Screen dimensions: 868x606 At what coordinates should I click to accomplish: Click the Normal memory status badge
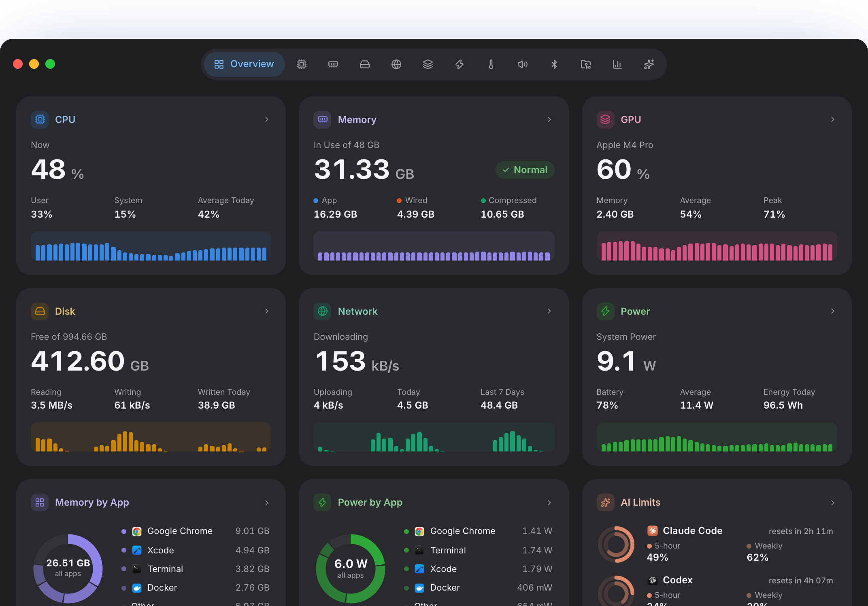(x=525, y=170)
